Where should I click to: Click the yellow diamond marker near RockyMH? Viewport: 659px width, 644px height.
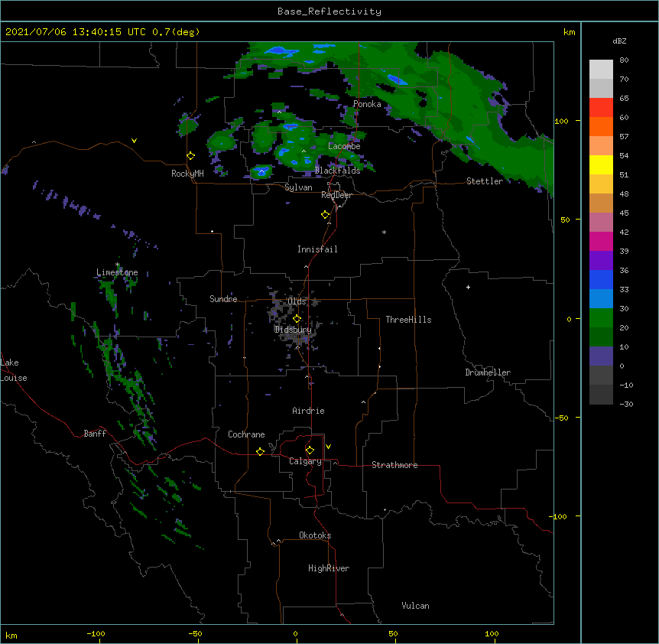191,156
